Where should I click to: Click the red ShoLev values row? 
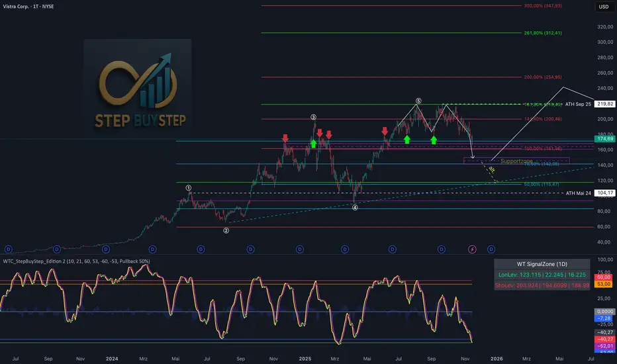(542, 285)
